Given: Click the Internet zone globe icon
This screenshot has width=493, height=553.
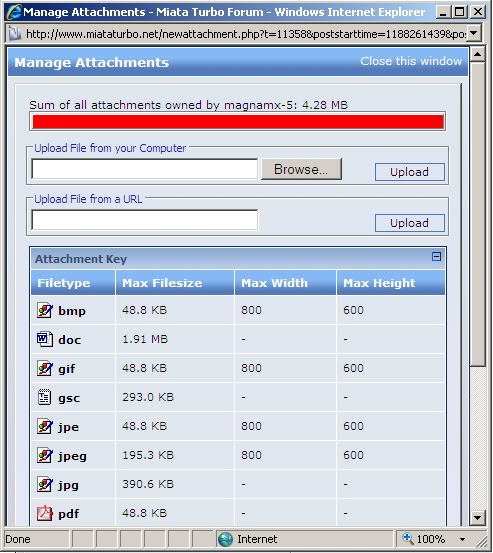Looking at the screenshot, I should pos(225,539).
